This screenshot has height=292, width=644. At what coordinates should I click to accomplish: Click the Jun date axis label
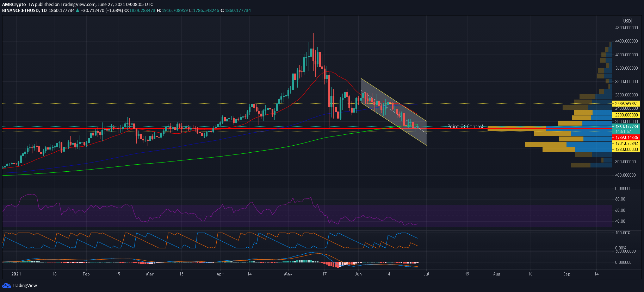coord(358,274)
